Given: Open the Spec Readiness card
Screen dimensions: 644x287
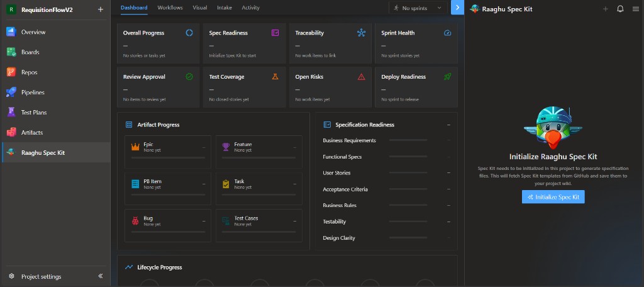Looking at the screenshot, I should tap(245, 43).
